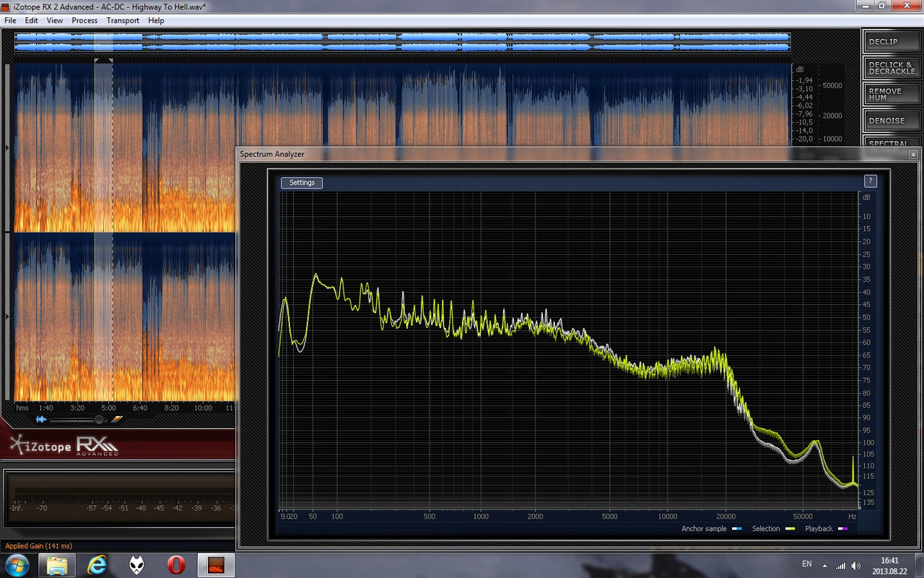Click the waveform/spectrogram opacity slider knob
924x578 pixels.
[99, 419]
